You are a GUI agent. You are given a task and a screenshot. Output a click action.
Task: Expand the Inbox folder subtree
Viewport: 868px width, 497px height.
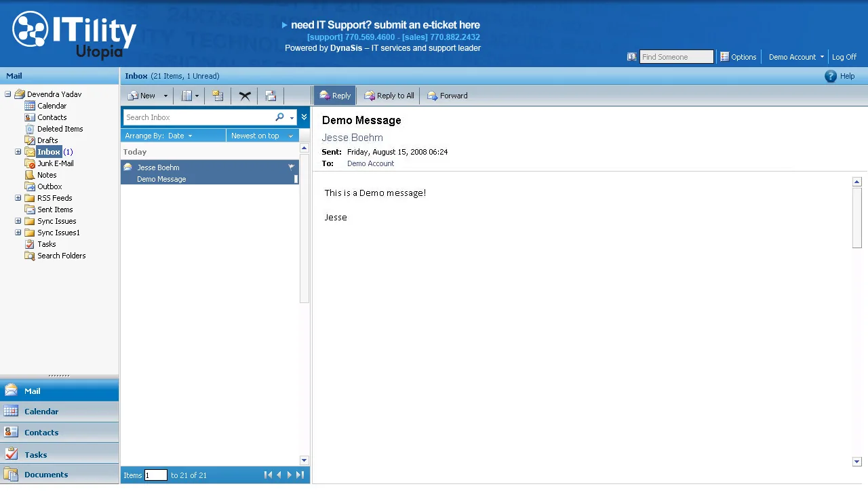18,152
